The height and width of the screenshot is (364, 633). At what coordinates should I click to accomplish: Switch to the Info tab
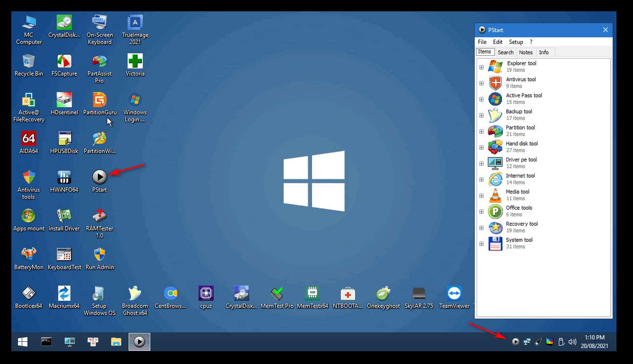(543, 52)
